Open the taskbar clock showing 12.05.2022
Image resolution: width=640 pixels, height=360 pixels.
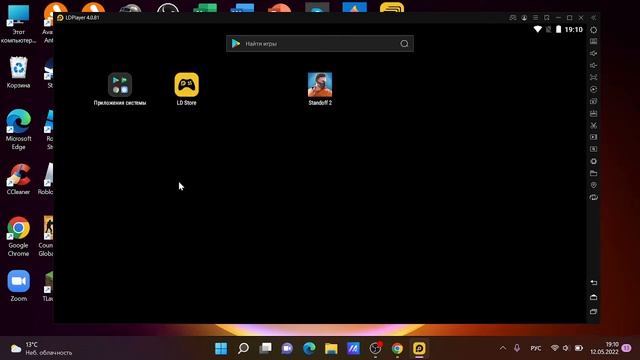click(604, 348)
